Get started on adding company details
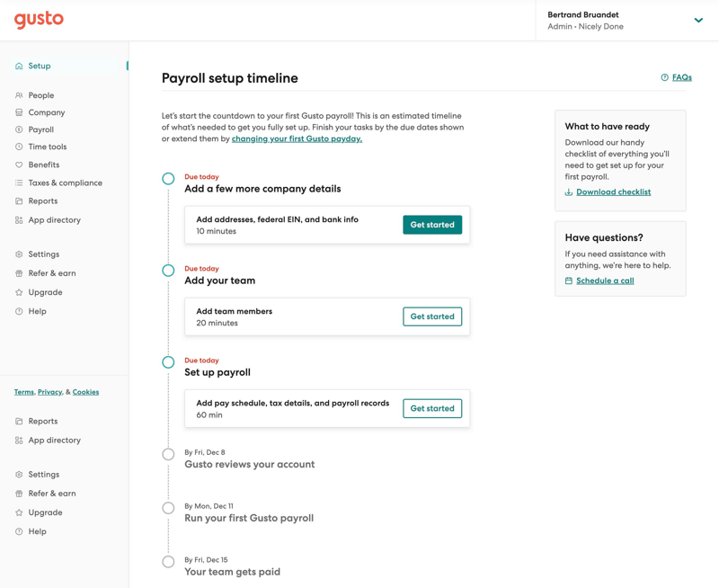719x588 pixels. click(432, 225)
